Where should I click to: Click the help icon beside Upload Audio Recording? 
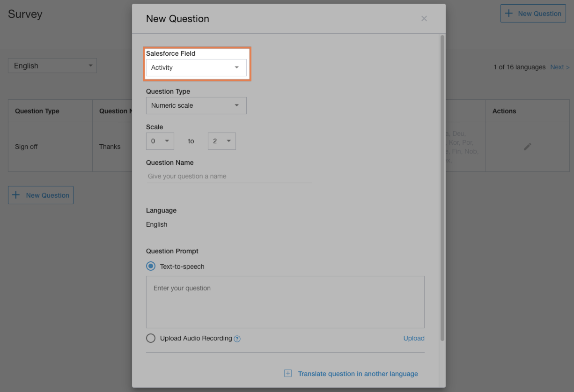click(237, 339)
